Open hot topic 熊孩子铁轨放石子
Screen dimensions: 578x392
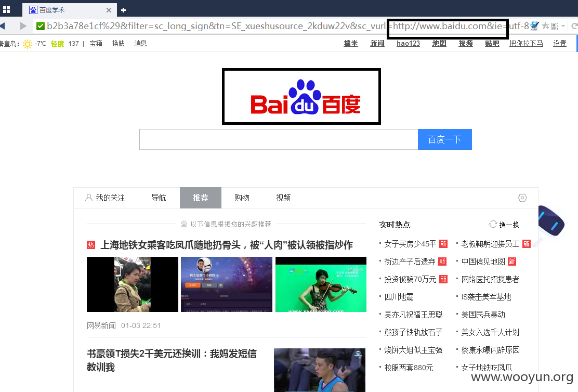(x=413, y=332)
